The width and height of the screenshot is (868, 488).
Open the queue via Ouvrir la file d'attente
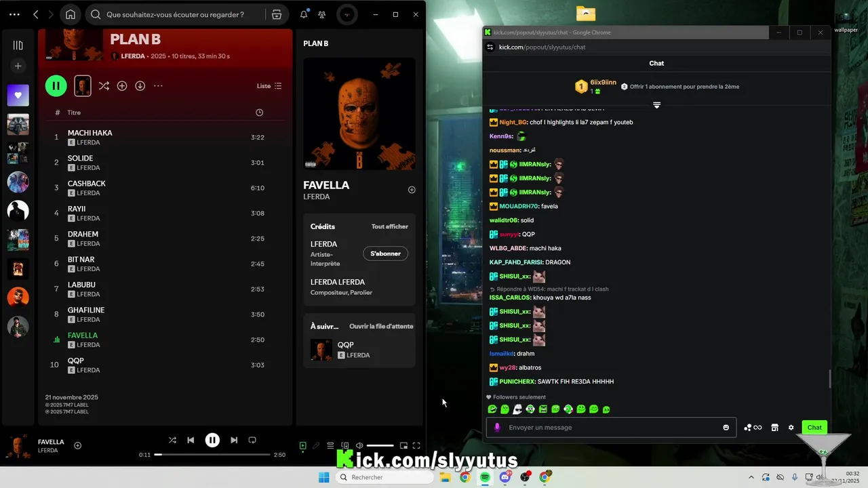[381, 326]
